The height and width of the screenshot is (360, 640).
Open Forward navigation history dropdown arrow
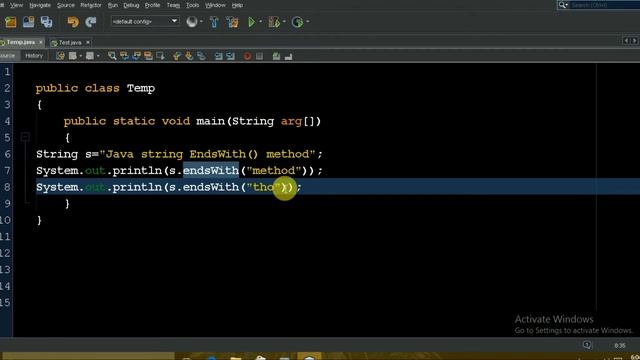[98, 56]
